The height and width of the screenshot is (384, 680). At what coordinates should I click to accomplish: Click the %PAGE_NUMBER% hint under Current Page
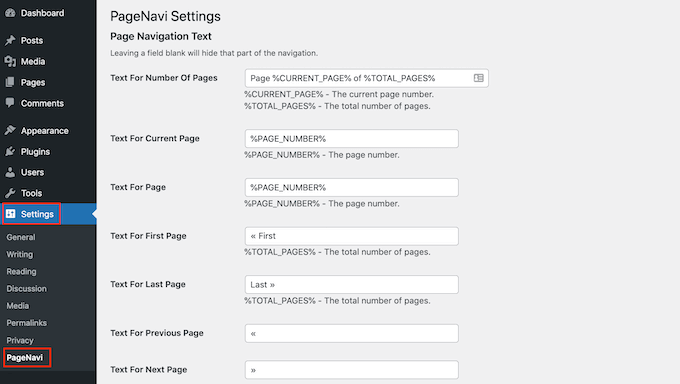point(322,155)
